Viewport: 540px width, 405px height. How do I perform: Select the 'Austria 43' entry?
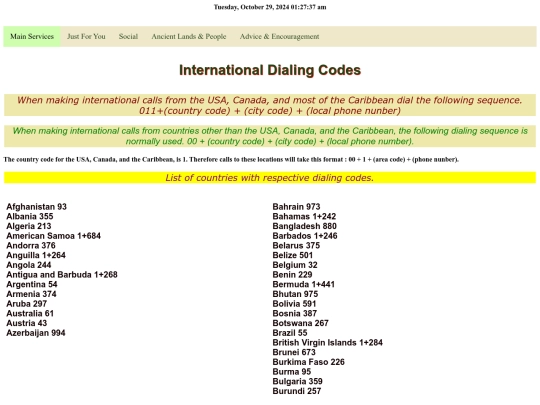point(27,323)
